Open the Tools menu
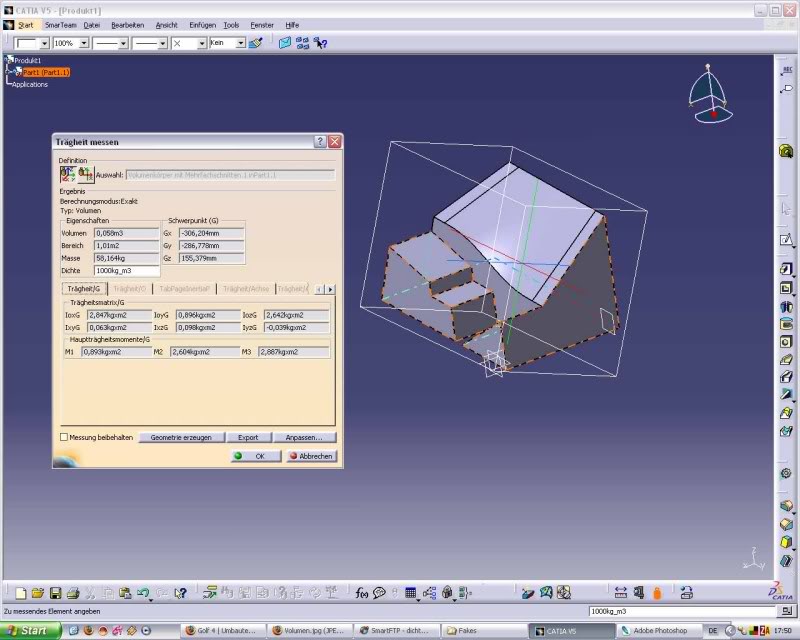The height and width of the screenshot is (640, 800). coord(231,25)
